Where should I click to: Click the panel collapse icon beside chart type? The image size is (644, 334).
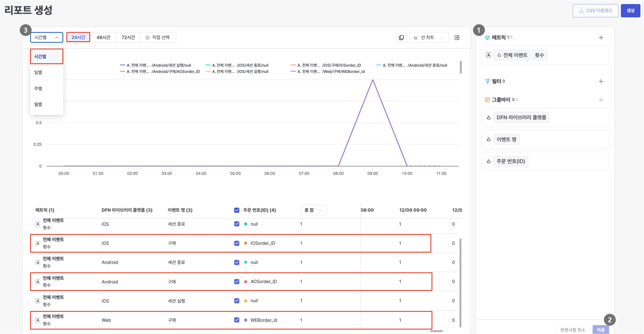457,37
